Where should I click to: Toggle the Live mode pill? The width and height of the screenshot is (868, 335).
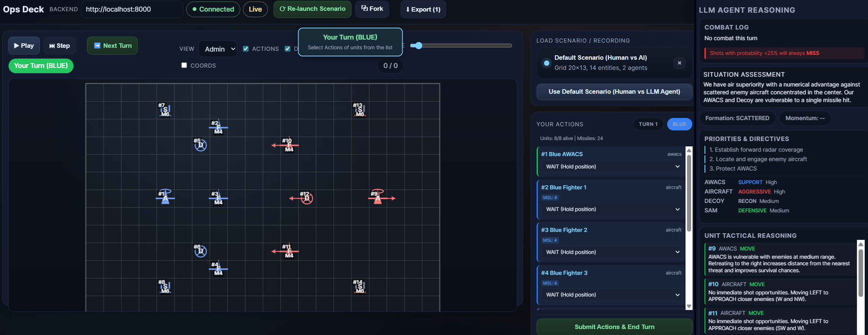255,9
